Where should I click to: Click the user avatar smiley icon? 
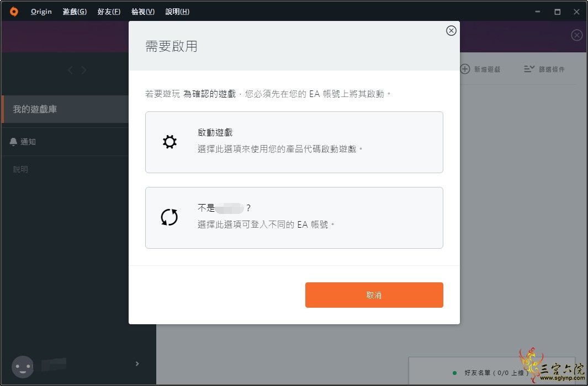pyautogui.click(x=23, y=367)
